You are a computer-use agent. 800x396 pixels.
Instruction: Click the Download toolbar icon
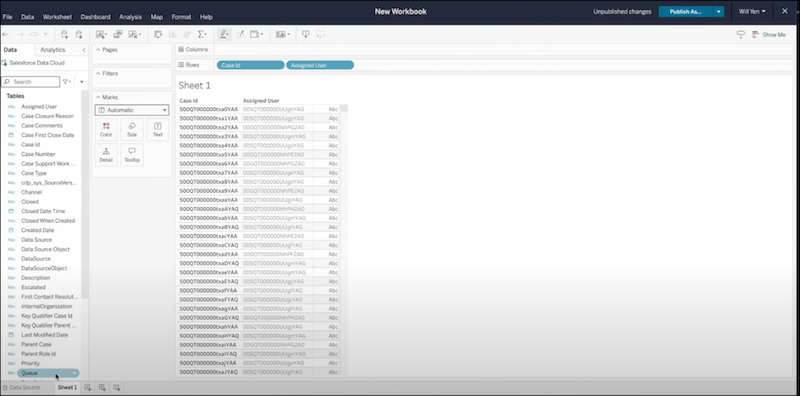[306, 34]
